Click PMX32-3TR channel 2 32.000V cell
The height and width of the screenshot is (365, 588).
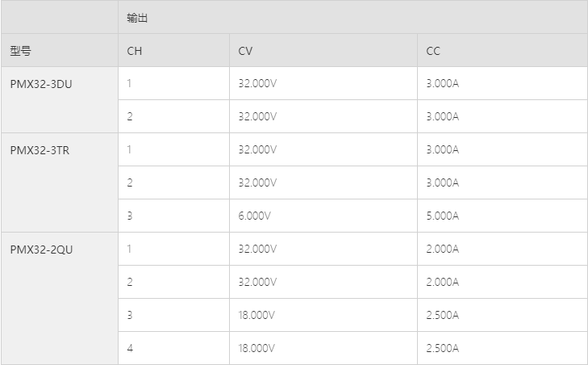tap(257, 183)
